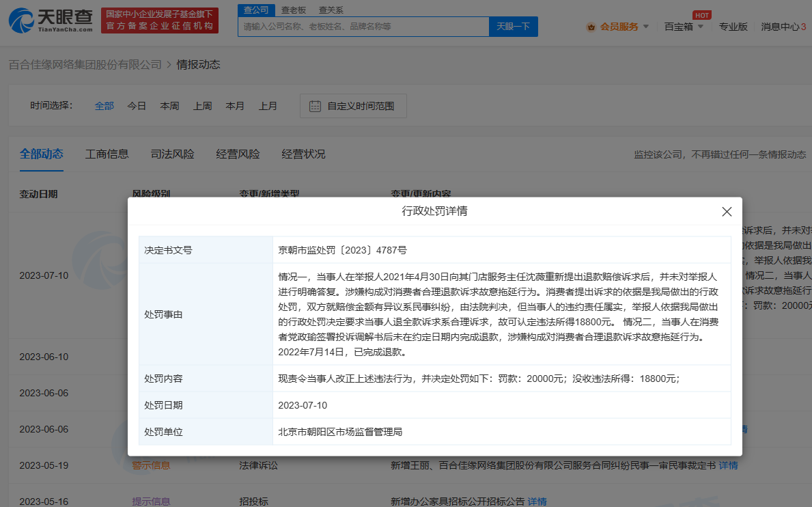Click the 国家中小企业发展子基金 red banner
The width and height of the screenshot is (812, 507).
(x=159, y=20)
